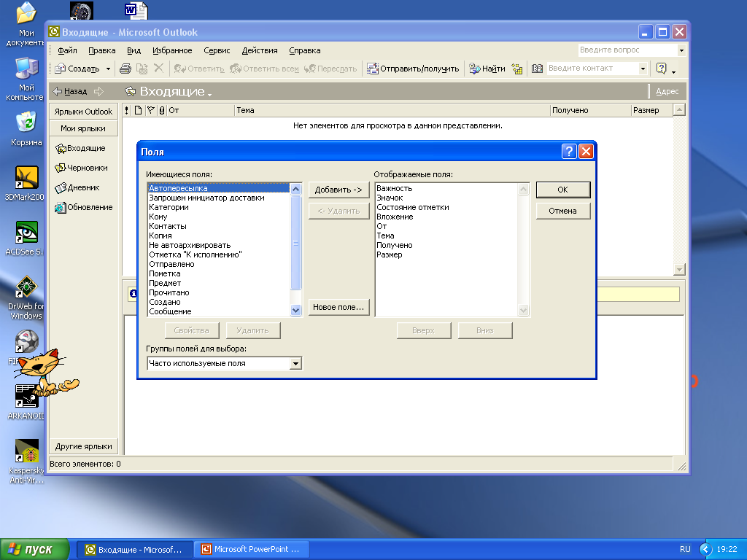Confirm the Поля dialog with OK
The height and width of the screenshot is (560, 747).
(x=562, y=190)
